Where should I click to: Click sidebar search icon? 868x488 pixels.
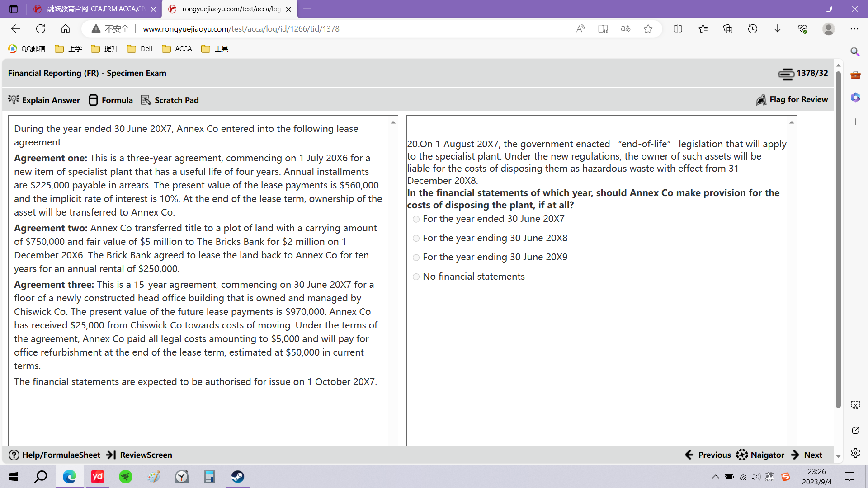(x=855, y=52)
